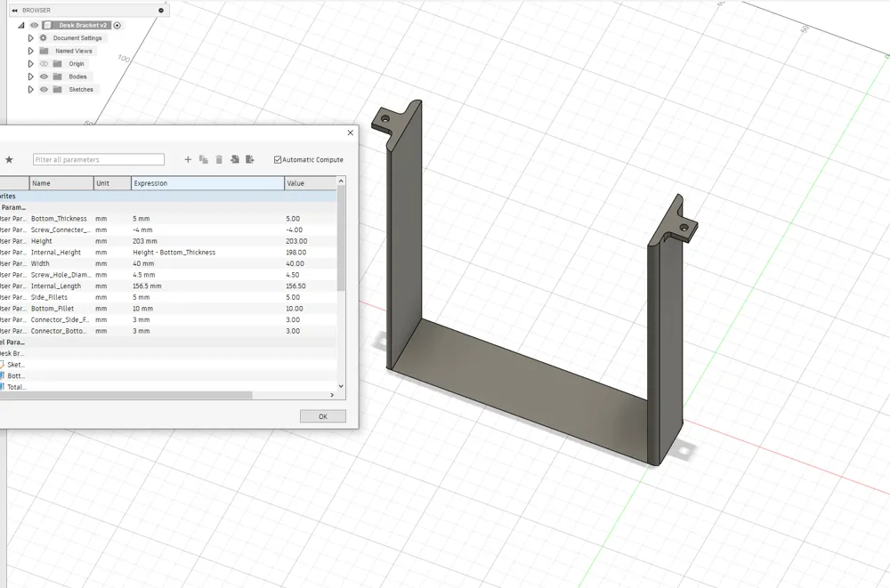Click the Bott.. model parameter row

[168, 375]
